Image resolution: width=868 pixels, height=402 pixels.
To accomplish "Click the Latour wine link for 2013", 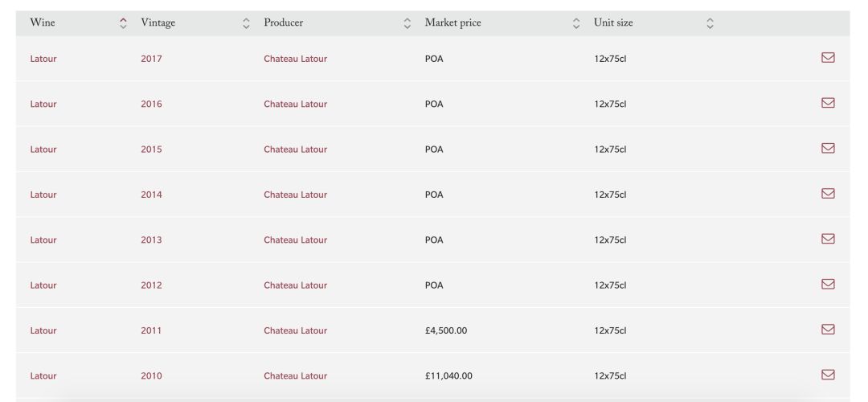I will pyautogui.click(x=43, y=240).
